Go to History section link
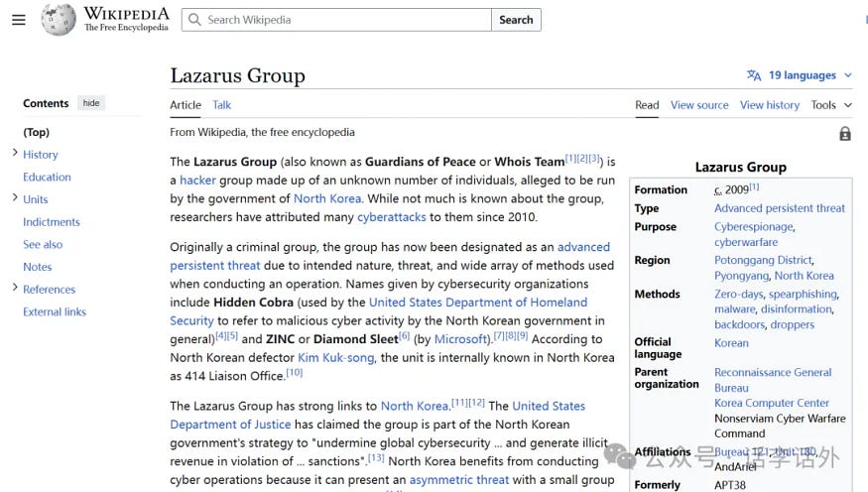This screenshot has height=492, width=868. click(41, 155)
